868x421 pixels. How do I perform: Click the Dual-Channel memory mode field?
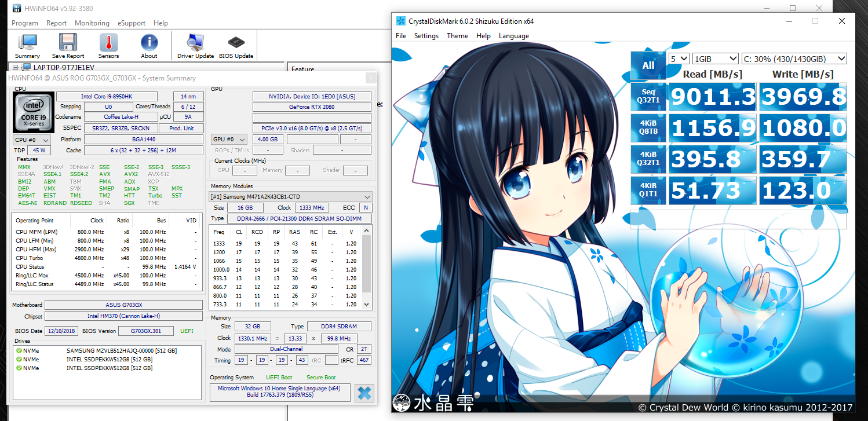pyautogui.click(x=286, y=349)
